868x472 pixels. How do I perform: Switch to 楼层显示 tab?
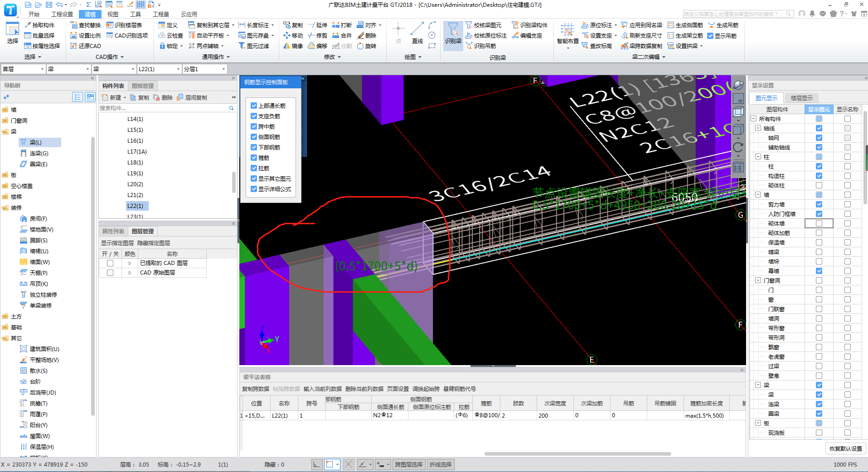[x=802, y=98]
